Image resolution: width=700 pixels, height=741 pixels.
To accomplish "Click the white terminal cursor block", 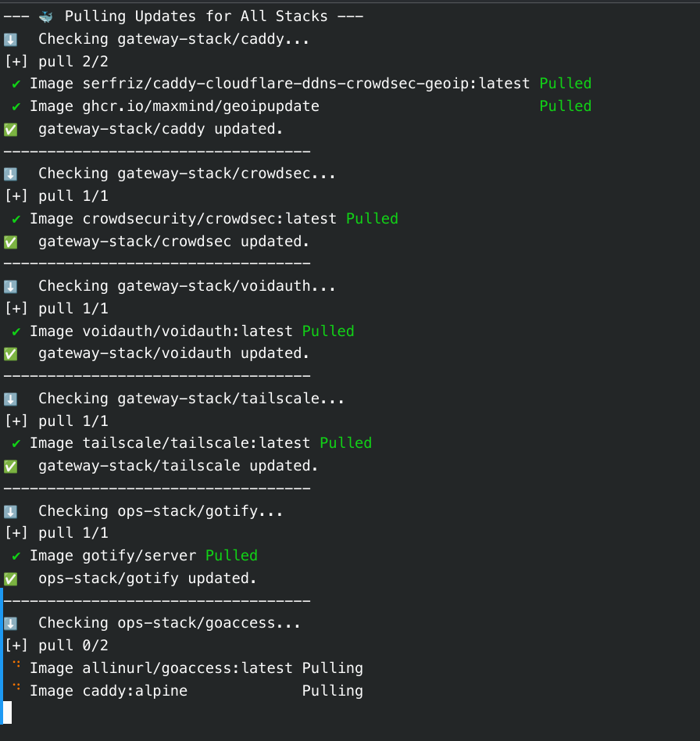I will 8,712.
